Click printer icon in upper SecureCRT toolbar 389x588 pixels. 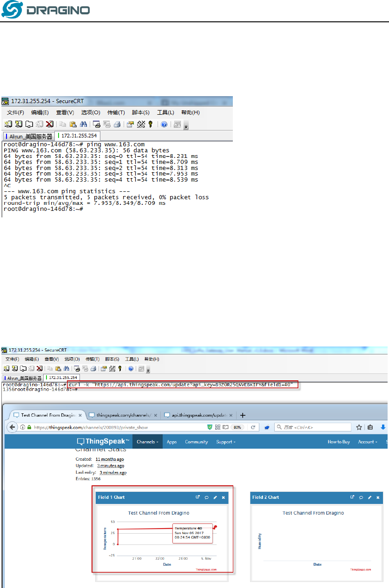tap(118, 124)
